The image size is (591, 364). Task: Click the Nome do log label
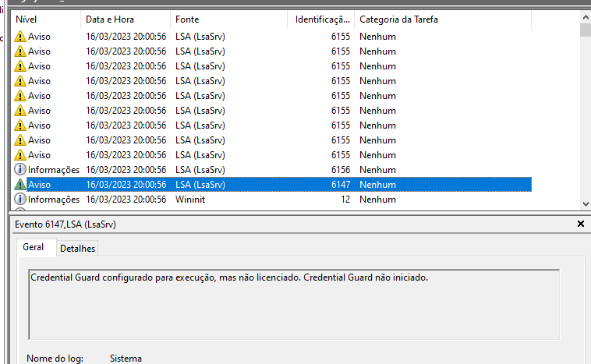coord(55,358)
